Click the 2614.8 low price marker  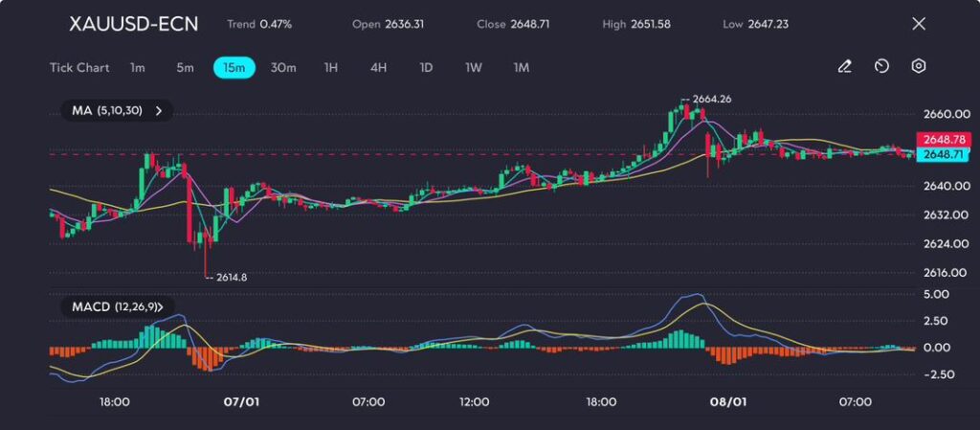228,277
